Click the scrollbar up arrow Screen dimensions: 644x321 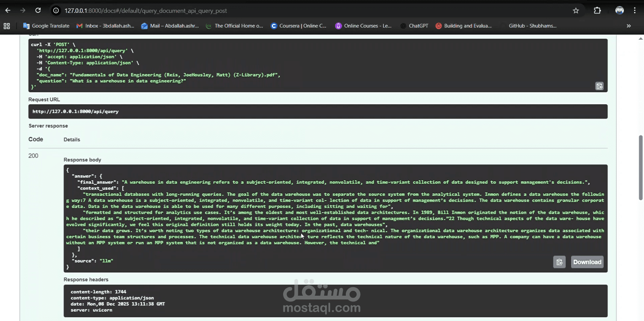(641, 39)
